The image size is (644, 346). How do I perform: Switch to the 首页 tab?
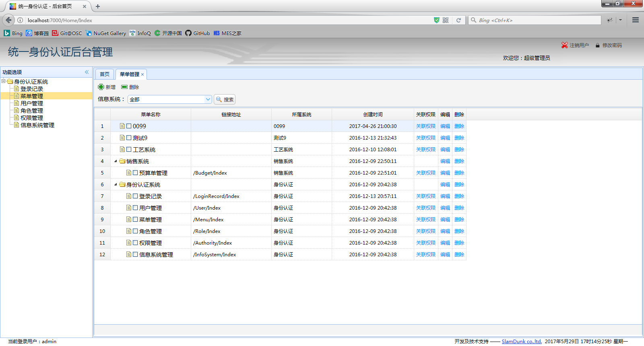tap(105, 74)
